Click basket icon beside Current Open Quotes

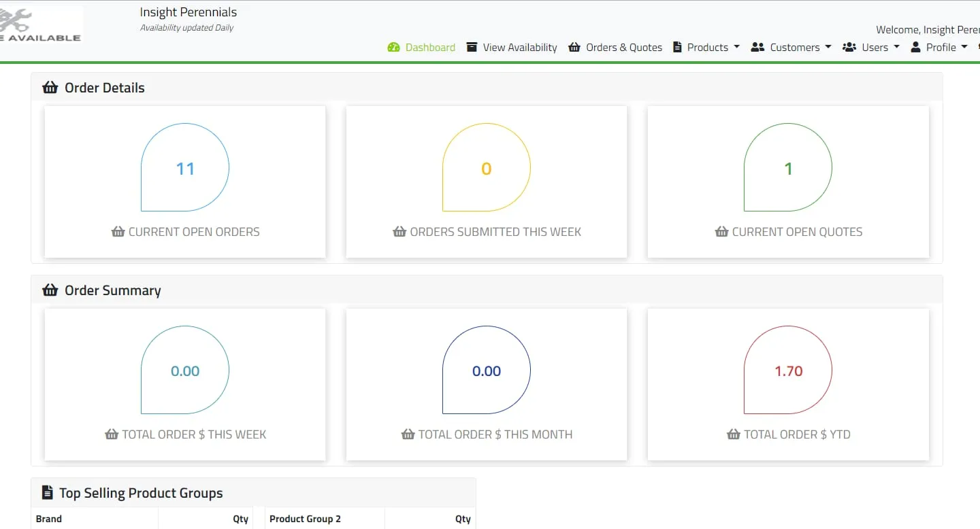point(722,232)
